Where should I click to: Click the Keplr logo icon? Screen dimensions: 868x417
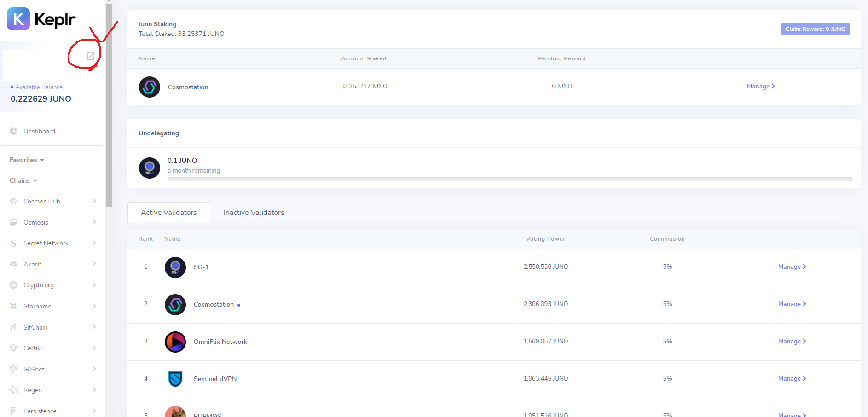tap(18, 19)
